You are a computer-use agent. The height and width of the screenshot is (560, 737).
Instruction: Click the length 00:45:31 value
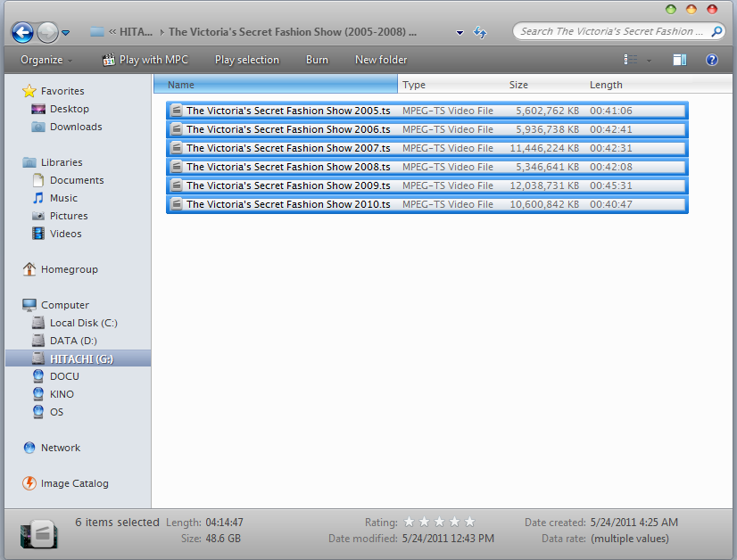[611, 186]
